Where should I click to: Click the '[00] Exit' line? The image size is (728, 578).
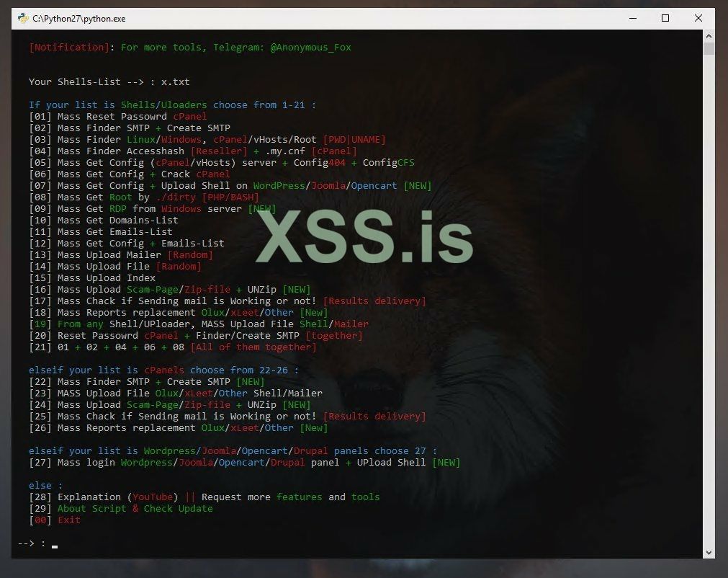[x=55, y=520]
